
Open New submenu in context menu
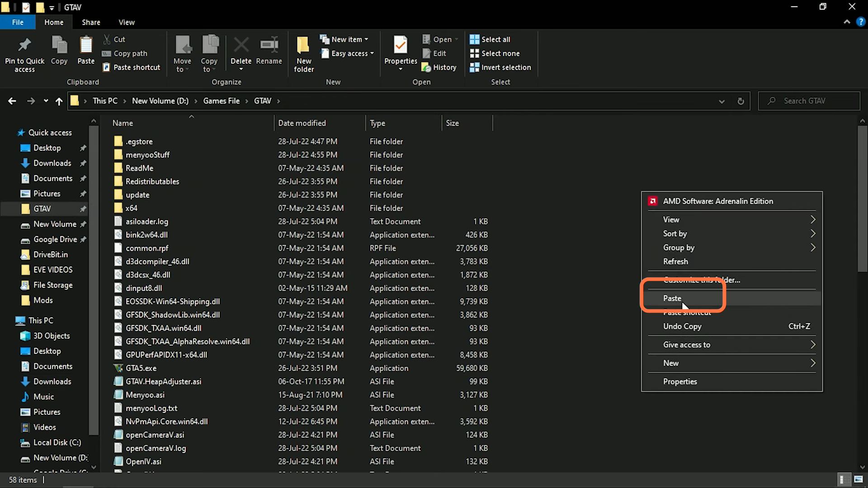[x=732, y=363]
